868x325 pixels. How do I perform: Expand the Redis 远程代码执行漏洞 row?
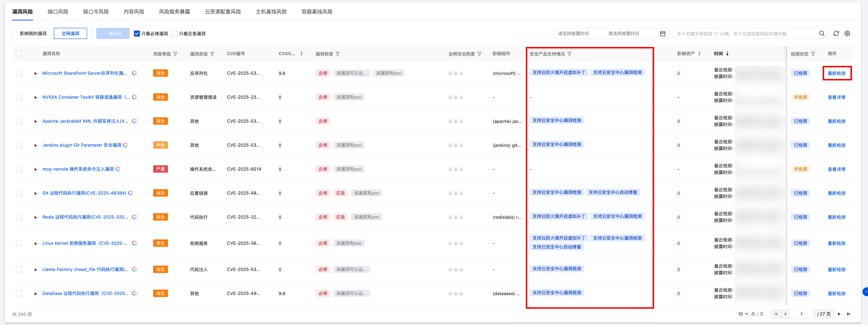click(36, 217)
